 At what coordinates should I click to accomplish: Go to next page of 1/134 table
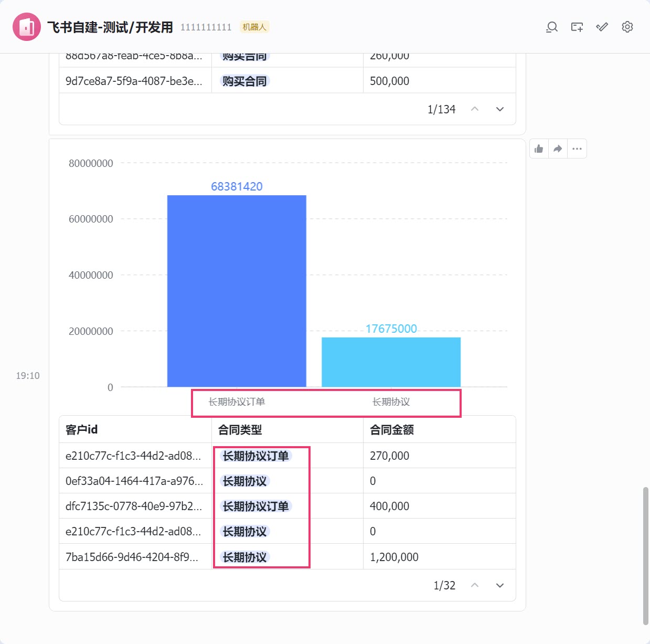(500, 109)
